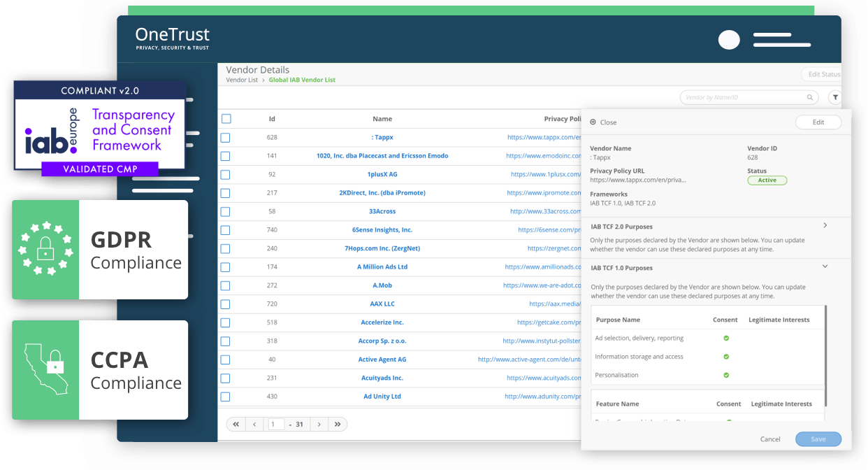Close the vendor details side panel
This screenshot has width=868, height=470.
pos(604,122)
